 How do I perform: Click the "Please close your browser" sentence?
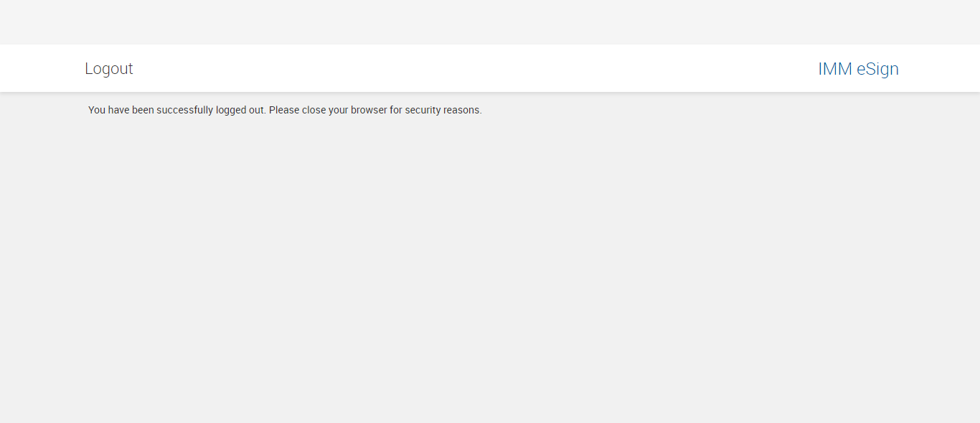click(x=374, y=111)
